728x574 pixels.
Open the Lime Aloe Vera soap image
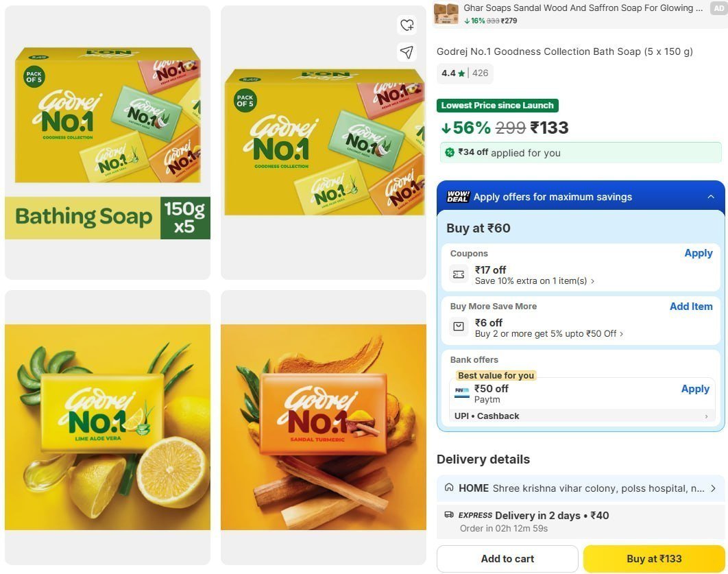point(107,427)
